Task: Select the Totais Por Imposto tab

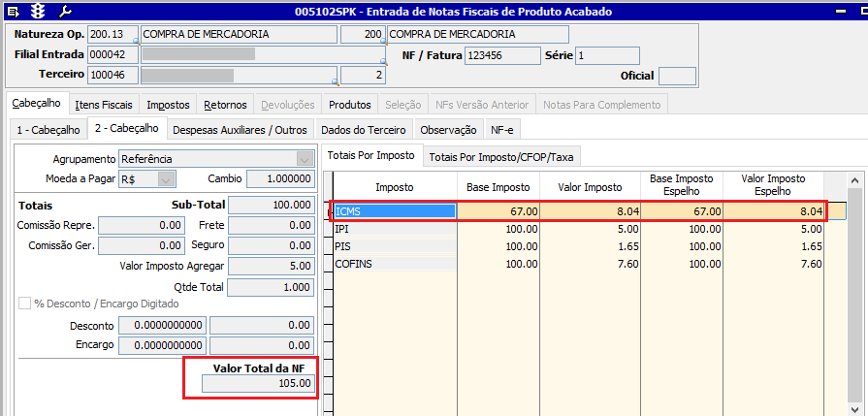Action: tap(371, 155)
